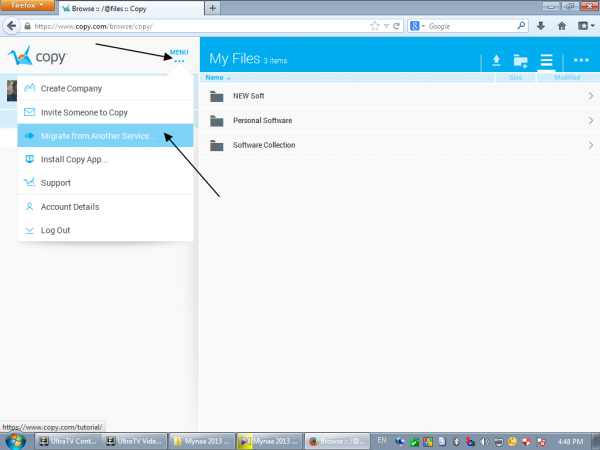Switch to list view icon
The image size is (600, 450).
[x=546, y=60]
